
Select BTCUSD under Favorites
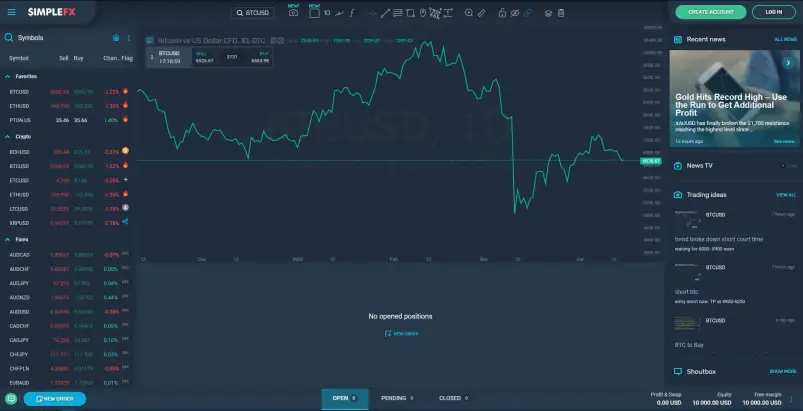(67, 92)
